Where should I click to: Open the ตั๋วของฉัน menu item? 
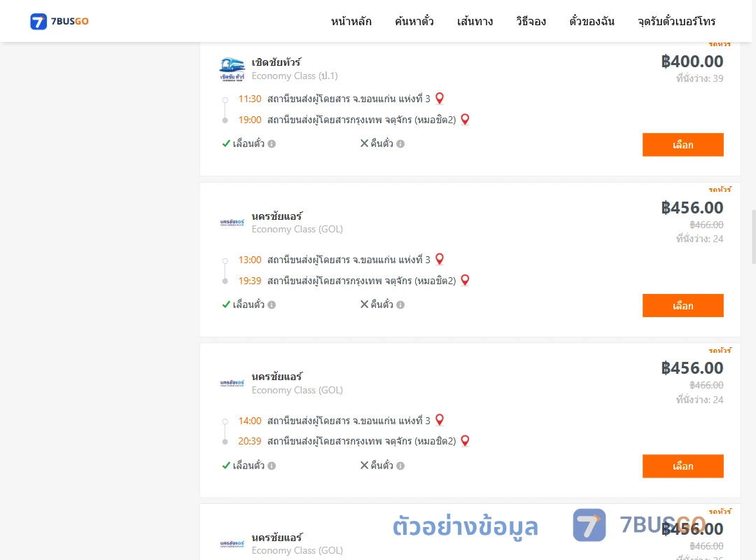(x=591, y=21)
